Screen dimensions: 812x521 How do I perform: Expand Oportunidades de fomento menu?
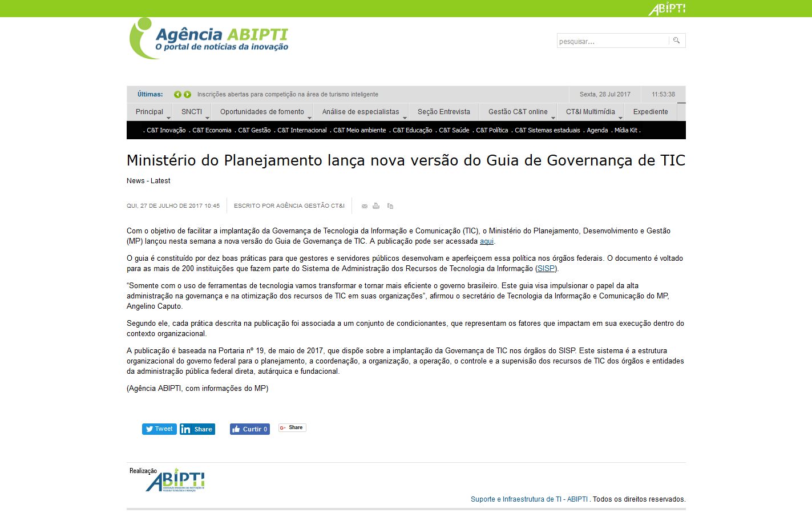(x=262, y=112)
